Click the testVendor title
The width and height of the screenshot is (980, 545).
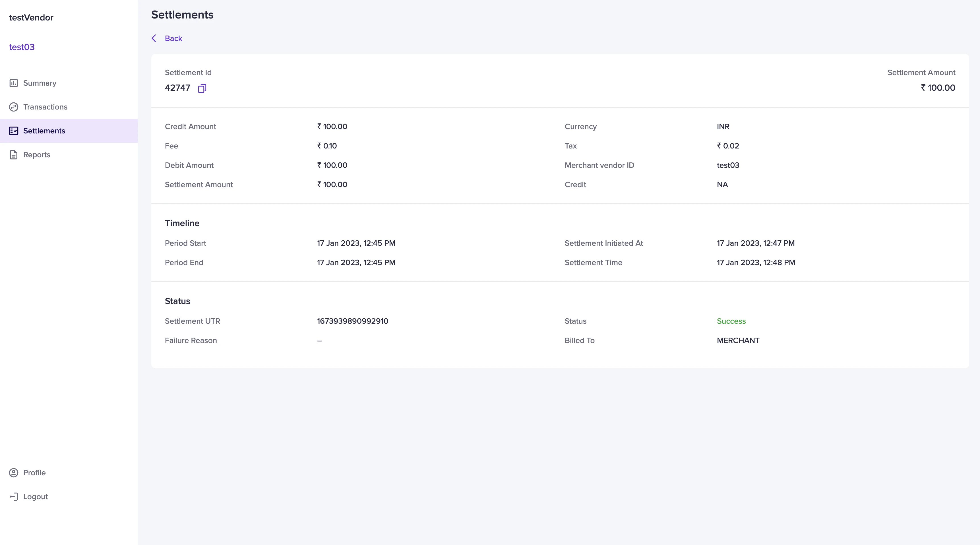(31, 18)
